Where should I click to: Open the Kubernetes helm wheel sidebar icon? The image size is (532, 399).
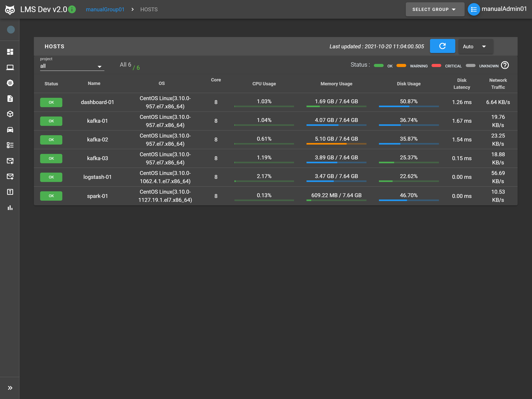(x=10, y=83)
